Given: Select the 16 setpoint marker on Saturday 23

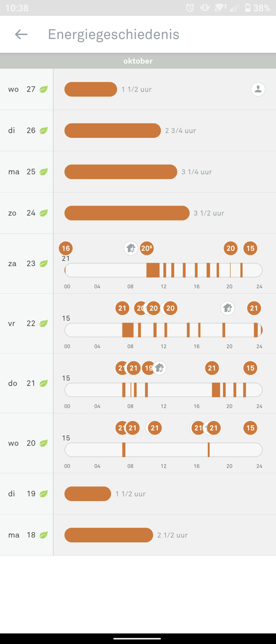Looking at the screenshot, I should (x=66, y=248).
